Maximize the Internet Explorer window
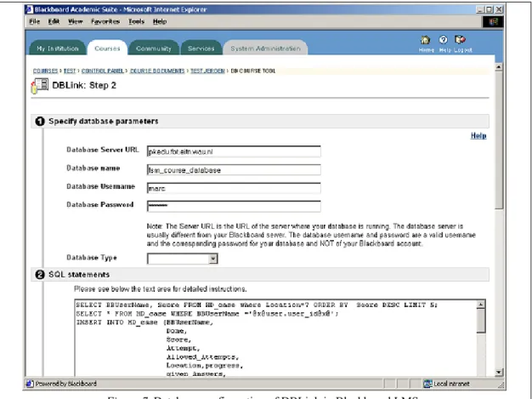 [x=489, y=9]
